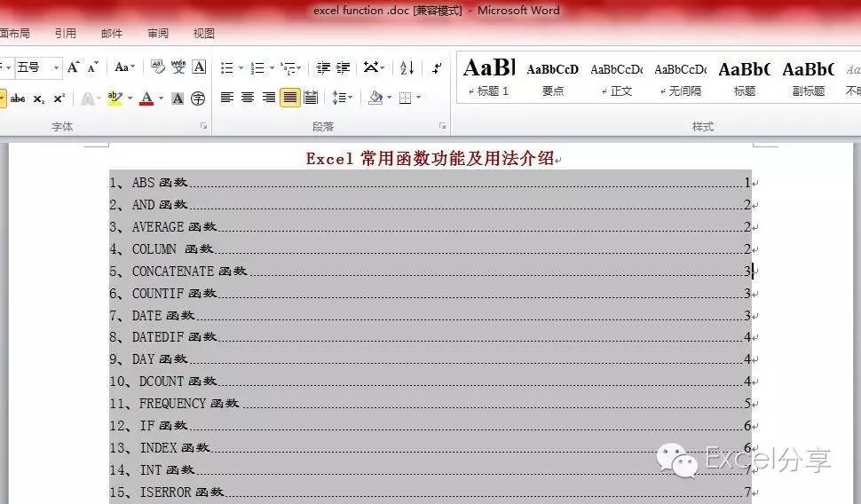The width and height of the screenshot is (861, 504).
Task: Click the Shrink Font button
Action: 93,67
